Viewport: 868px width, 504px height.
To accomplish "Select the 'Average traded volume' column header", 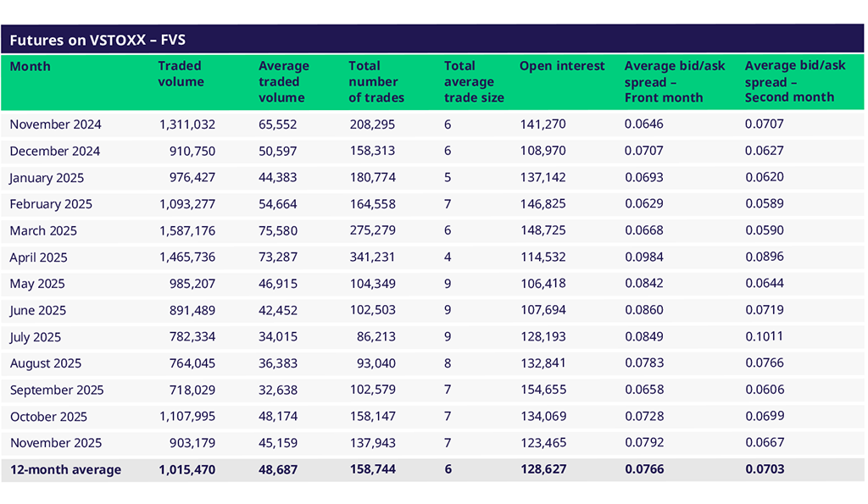I will pos(283,81).
